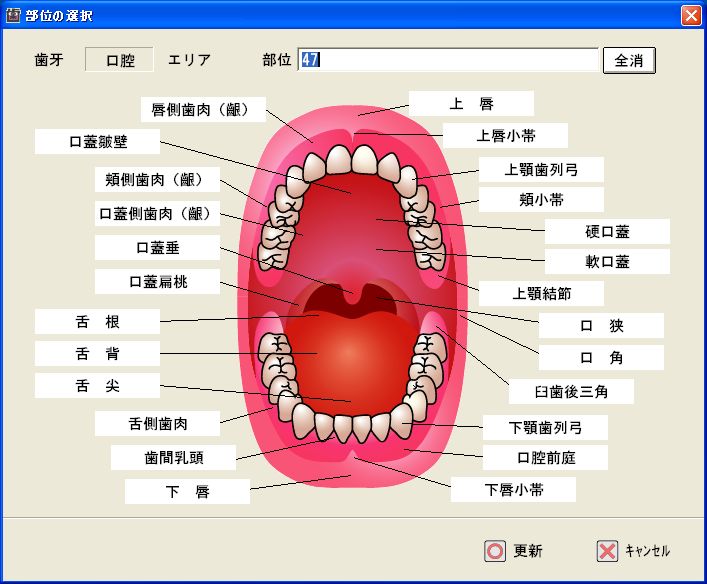
Task: Pick the 頬小帯 label
Action: coord(541,199)
